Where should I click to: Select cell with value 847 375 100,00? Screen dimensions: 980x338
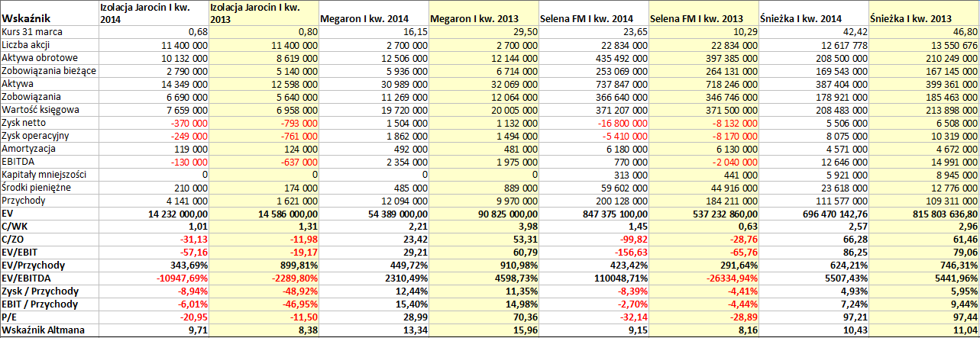[x=593, y=214]
